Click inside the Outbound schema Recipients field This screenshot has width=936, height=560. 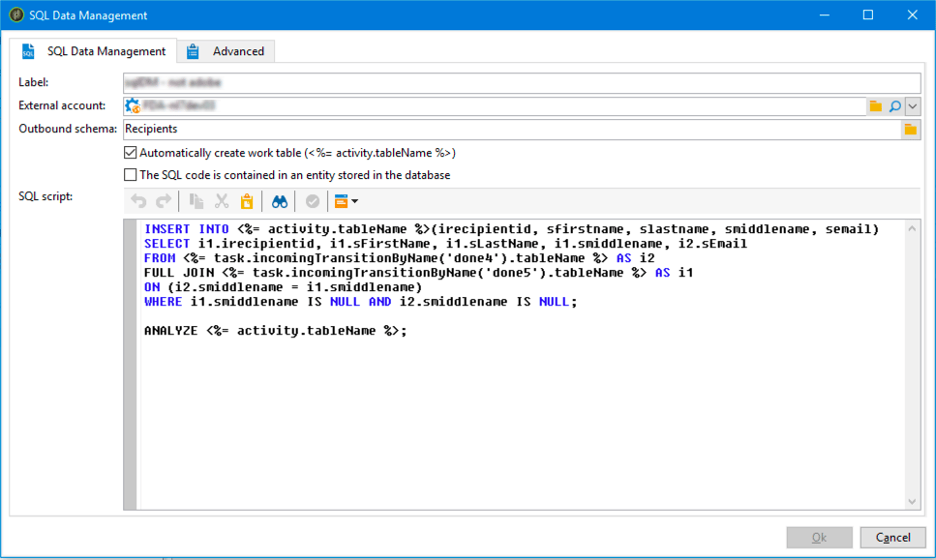coord(387,128)
